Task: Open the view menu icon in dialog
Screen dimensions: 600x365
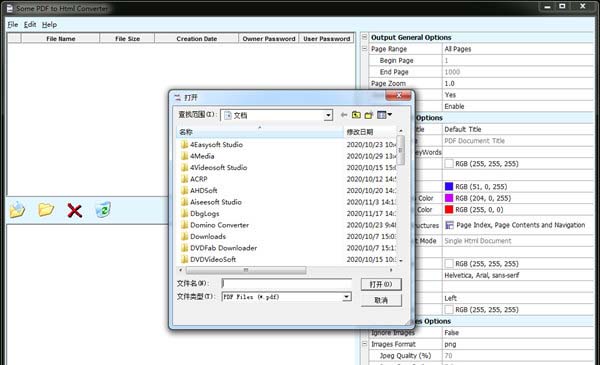Action: 384,115
